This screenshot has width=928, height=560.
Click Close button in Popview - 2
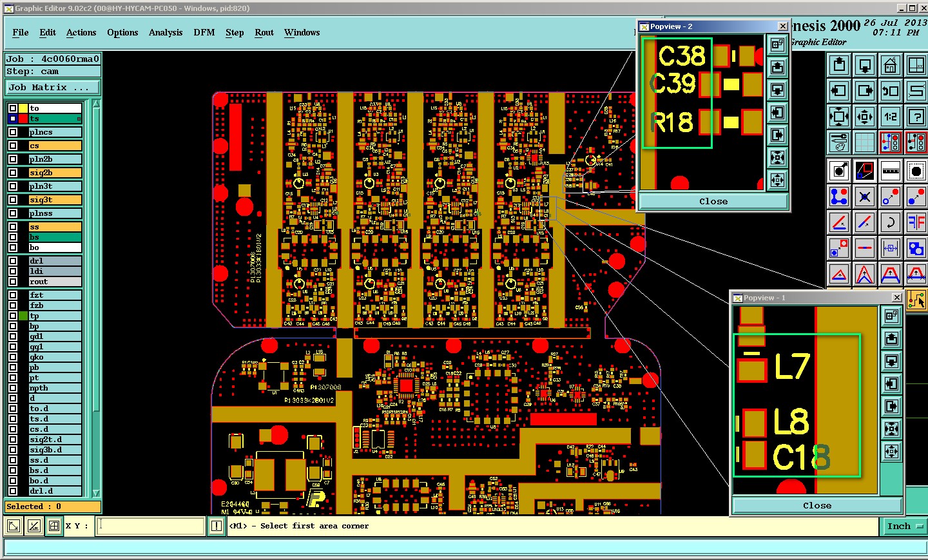click(x=713, y=201)
